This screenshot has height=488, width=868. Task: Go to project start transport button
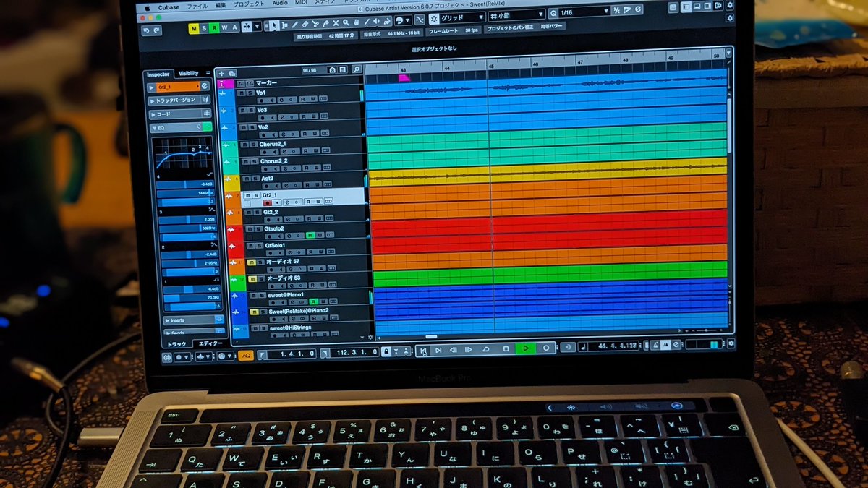[x=423, y=351]
